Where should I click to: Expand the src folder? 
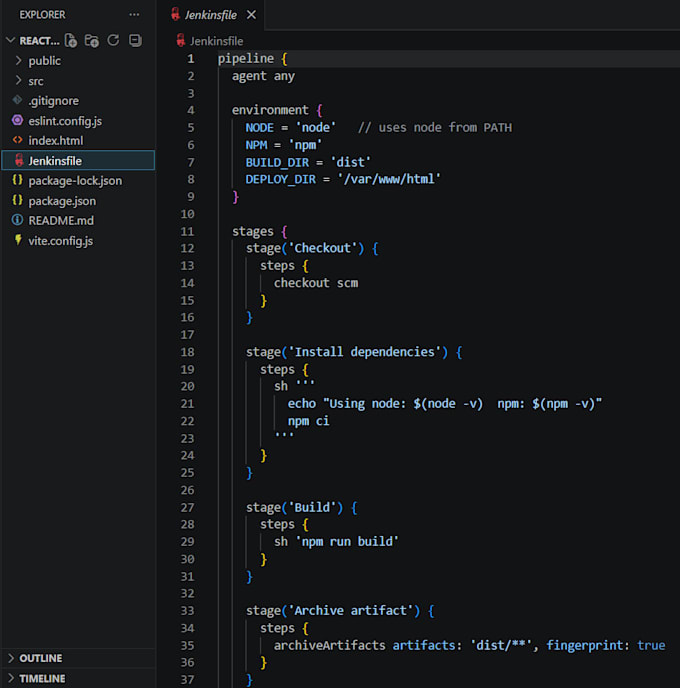[18, 81]
